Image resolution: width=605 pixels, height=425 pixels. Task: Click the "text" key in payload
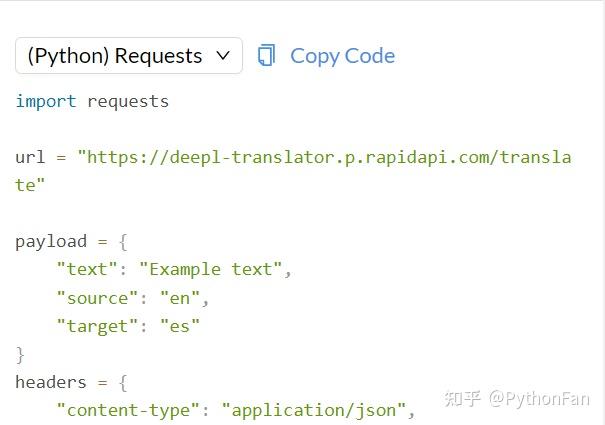coord(87,269)
